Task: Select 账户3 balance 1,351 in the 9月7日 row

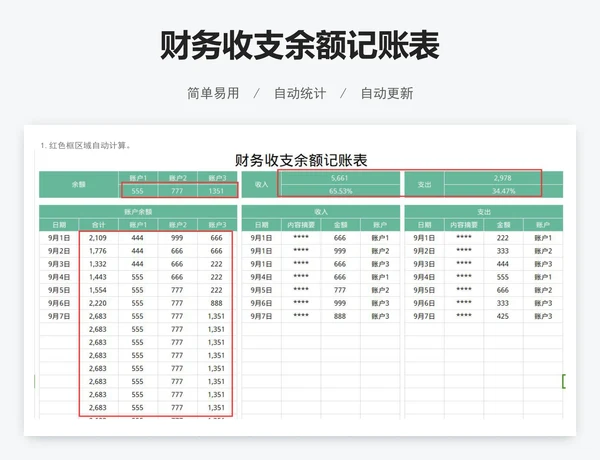Action: pyautogui.click(x=217, y=316)
